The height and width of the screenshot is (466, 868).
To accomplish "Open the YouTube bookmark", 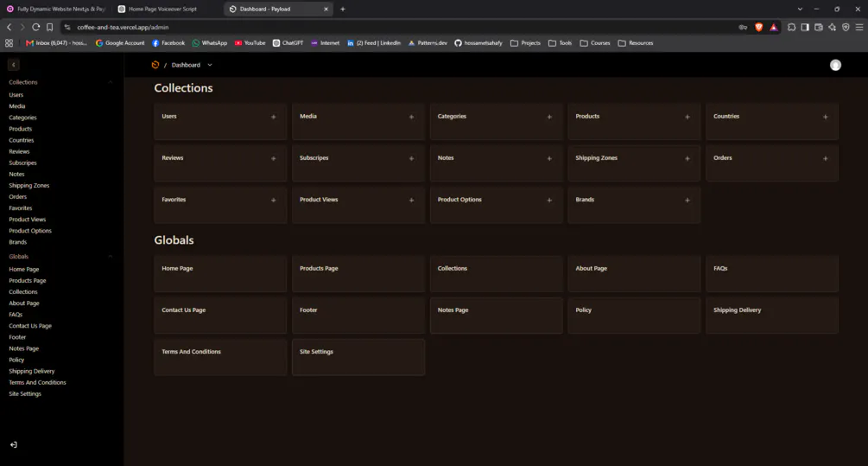I will pyautogui.click(x=250, y=43).
